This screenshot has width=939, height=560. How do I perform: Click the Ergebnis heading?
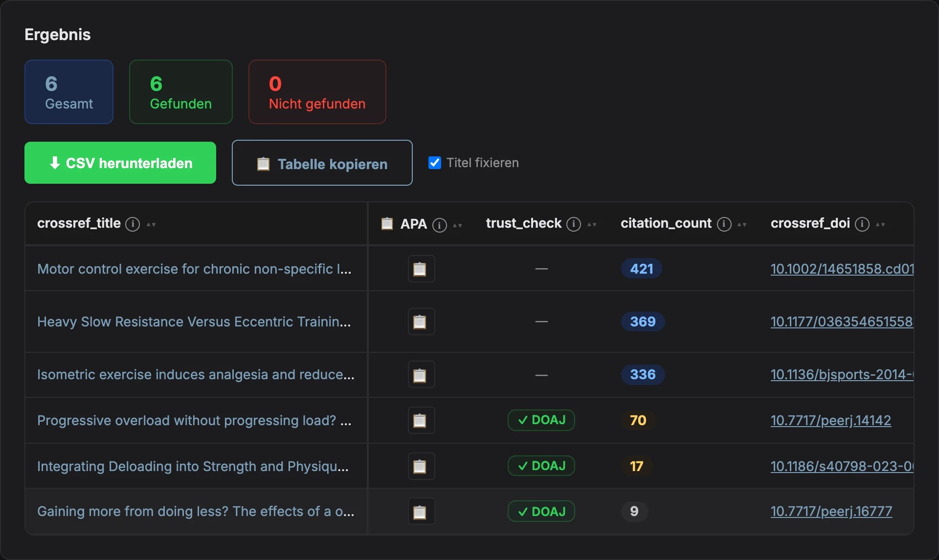58,35
